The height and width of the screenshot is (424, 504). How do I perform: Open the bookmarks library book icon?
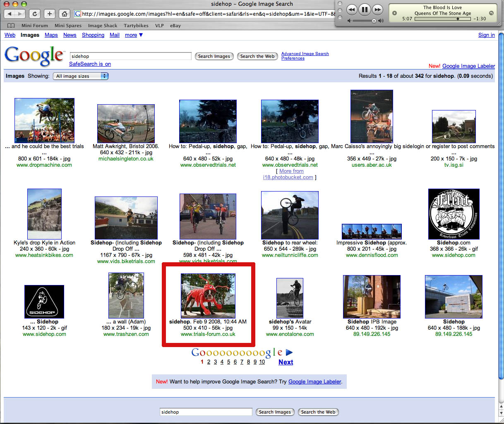coord(11,26)
